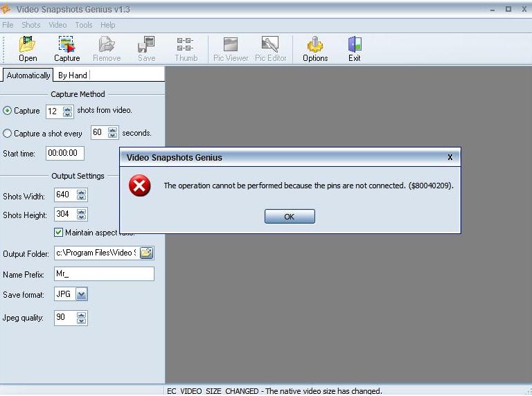
Task: Adjust the shots count stepper
Action: click(x=67, y=111)
